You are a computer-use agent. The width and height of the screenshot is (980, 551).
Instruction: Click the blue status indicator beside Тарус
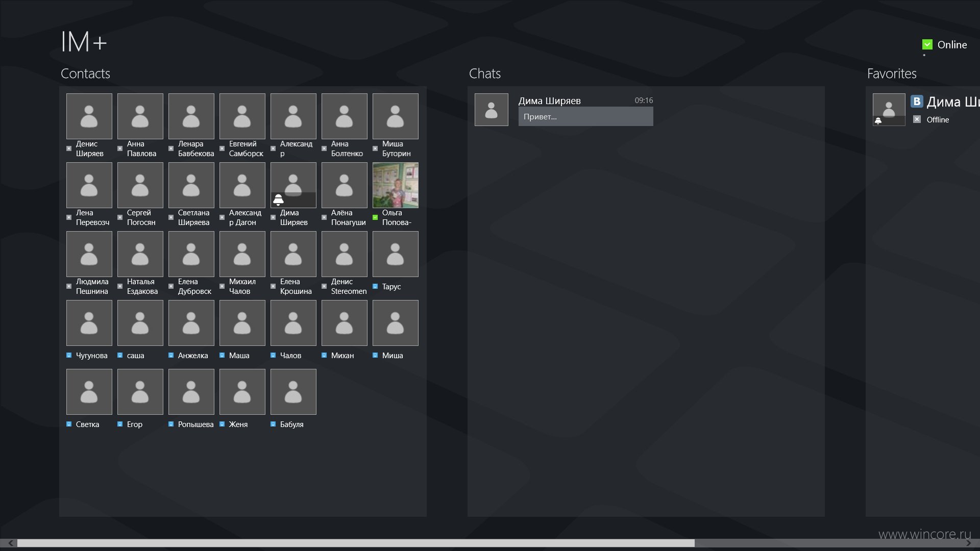375,286
